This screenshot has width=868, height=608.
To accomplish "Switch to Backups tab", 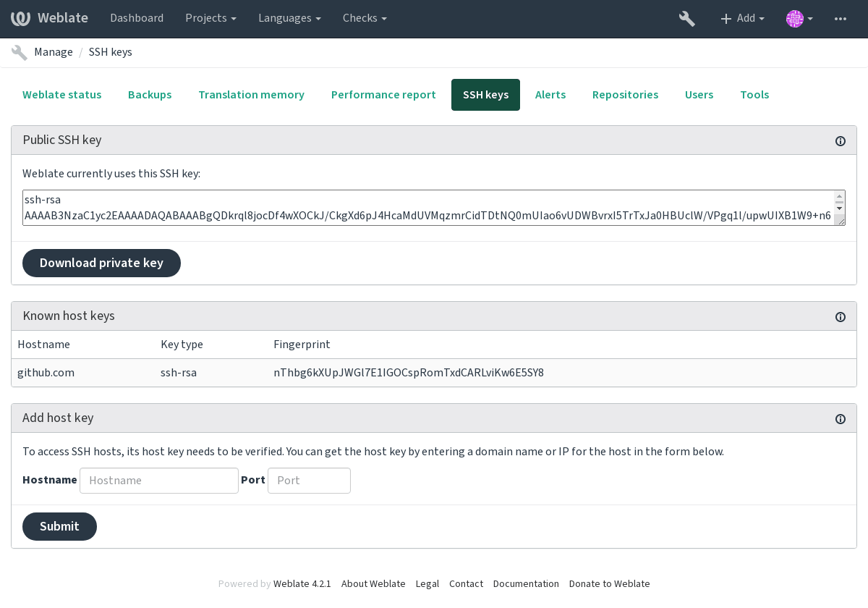I will pyautogui.click(x=150, y=95).
